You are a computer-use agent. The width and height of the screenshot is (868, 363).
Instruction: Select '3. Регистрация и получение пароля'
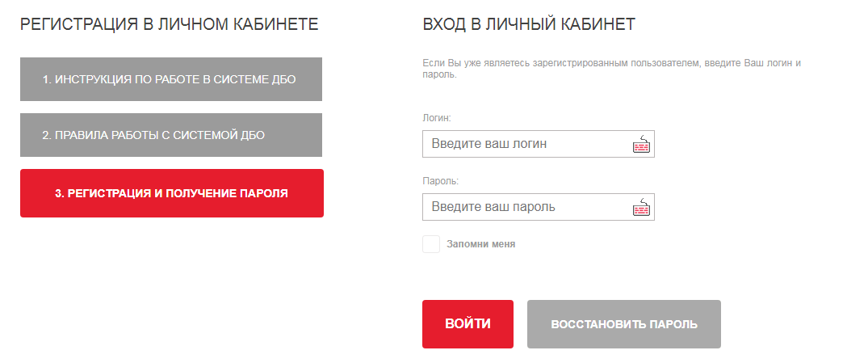coord(171,193)
